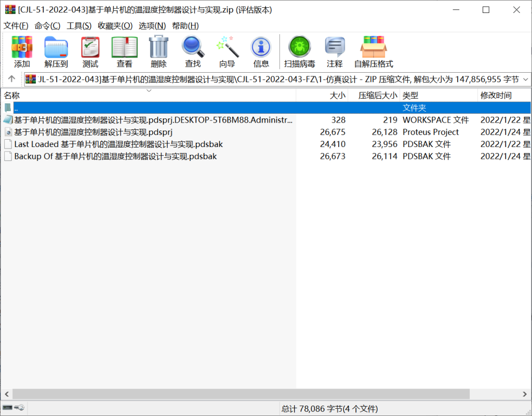Run the 测试 (Test) archive tool
Viewport: 532px width, 416px height.
[89, 50]
